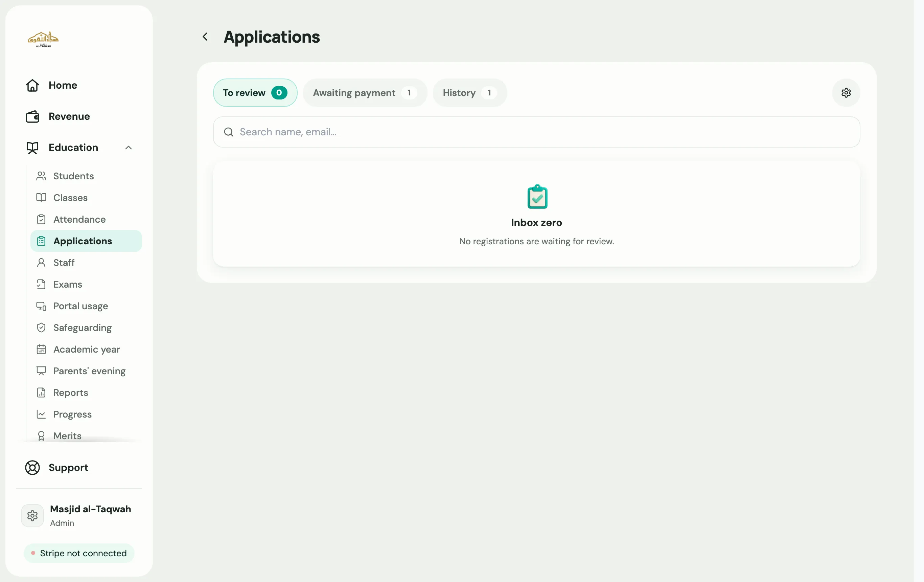The image size is (924, 582).
Task: Open the Exams icon
Action: coord(41,285)
